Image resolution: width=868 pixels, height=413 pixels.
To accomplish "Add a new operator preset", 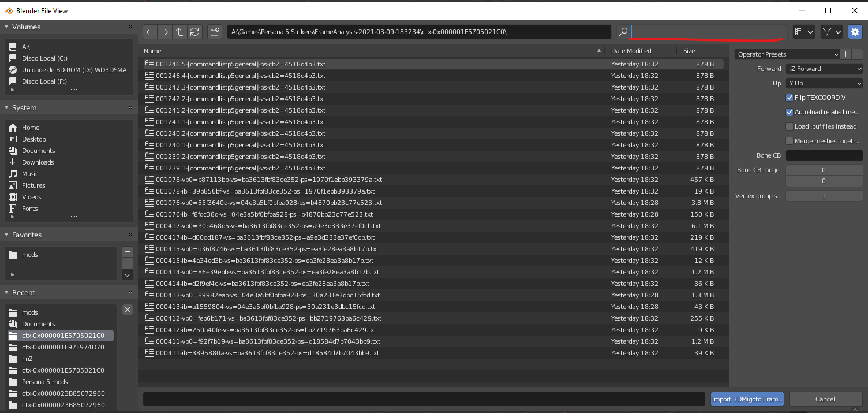I will tap(845, 54).
